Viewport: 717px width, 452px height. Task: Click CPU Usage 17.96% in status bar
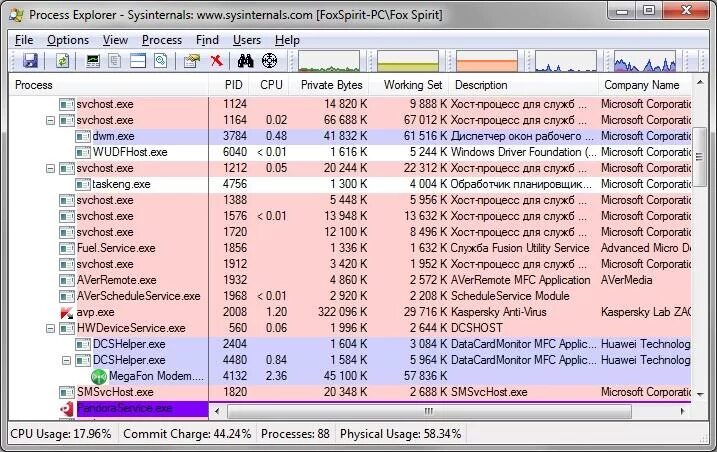pyautogui.click(x=61, y=434)
